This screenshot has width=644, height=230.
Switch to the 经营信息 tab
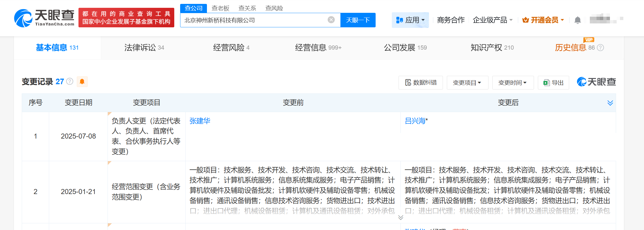[318, 48]
